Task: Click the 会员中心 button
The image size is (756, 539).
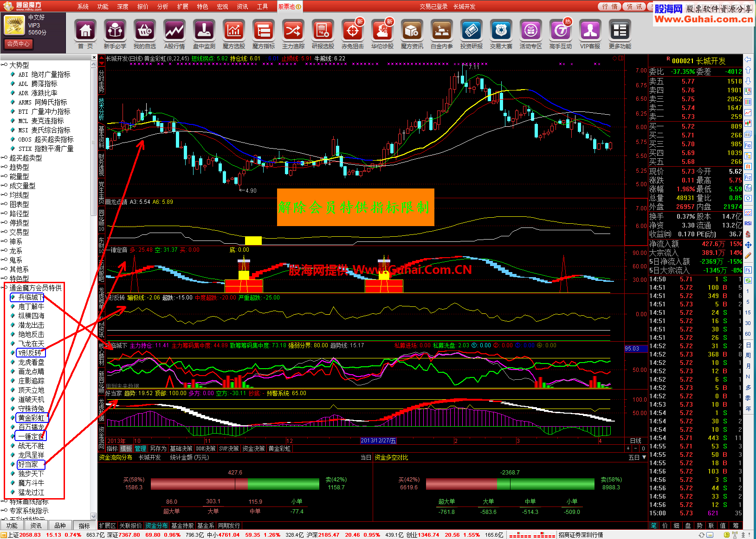Action: (19, 44)
